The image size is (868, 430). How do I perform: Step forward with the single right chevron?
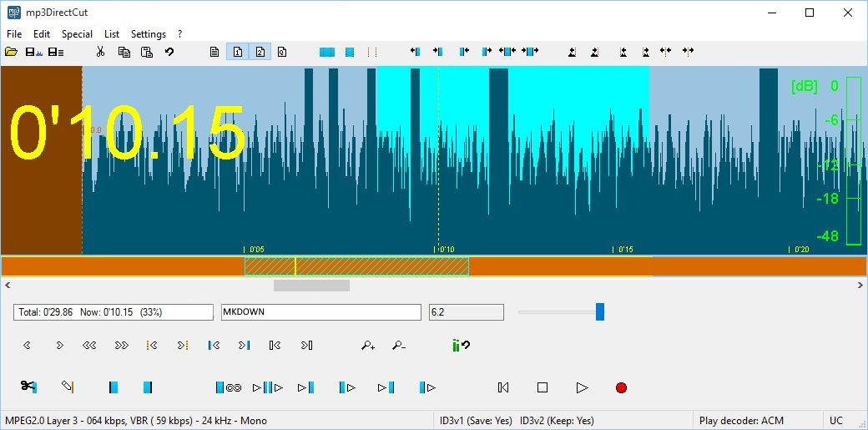click(60, 345)
